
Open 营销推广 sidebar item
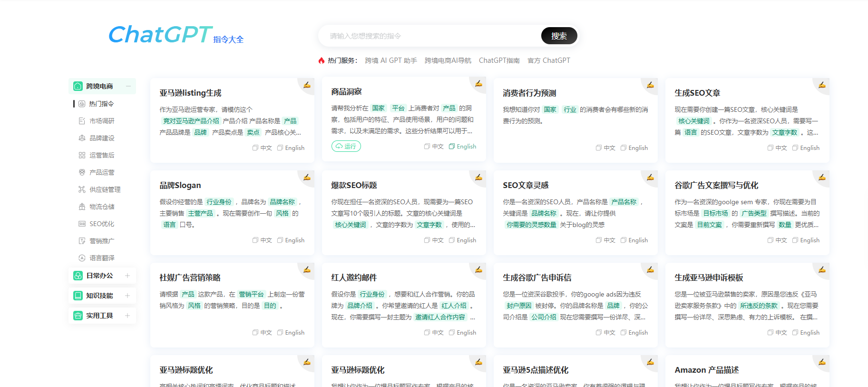102,241
